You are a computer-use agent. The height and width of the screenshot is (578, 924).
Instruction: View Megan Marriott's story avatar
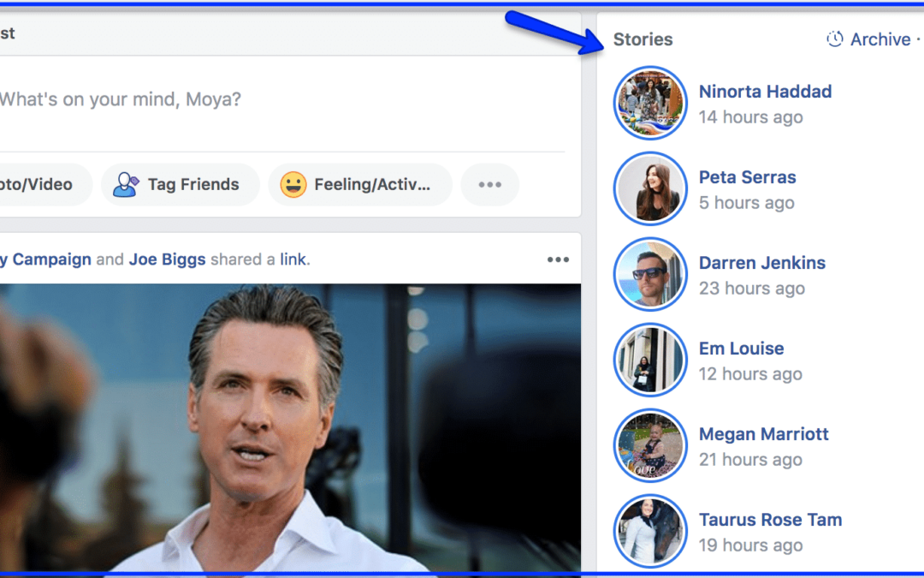[650, 445]
